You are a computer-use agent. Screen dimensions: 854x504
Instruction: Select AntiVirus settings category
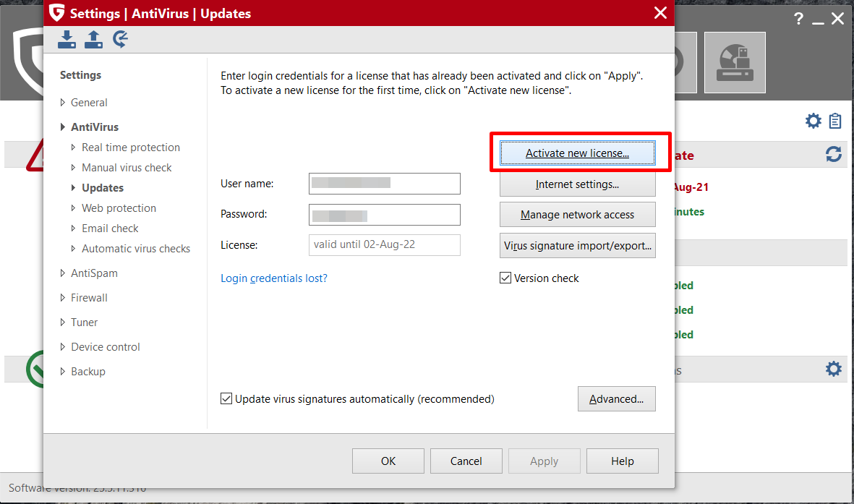[x=95, y=127]
